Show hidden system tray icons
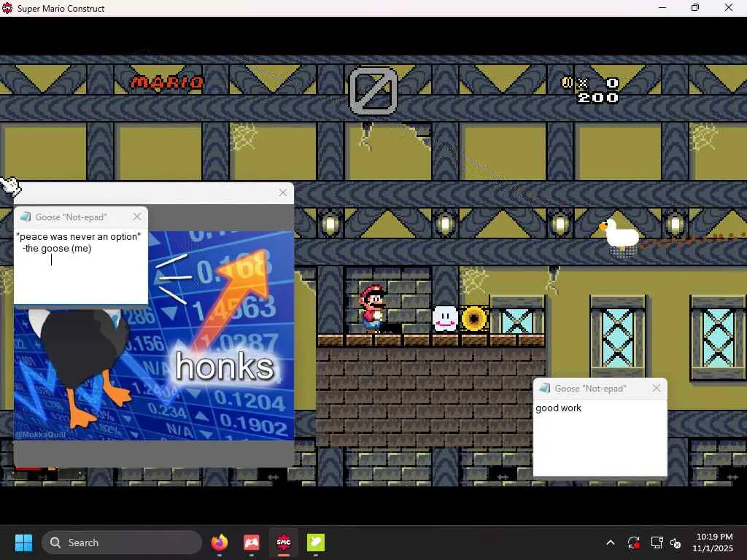Viewport: 747px width, 560px height. (611, 542)
